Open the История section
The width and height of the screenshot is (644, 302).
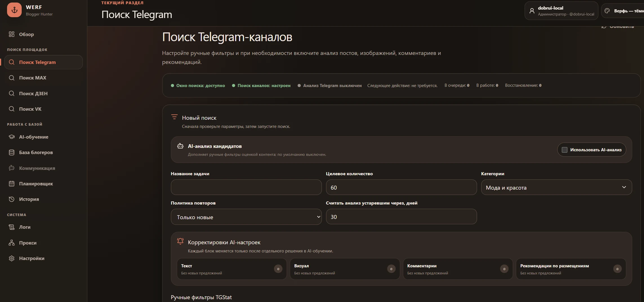click(x=43, y=199)
